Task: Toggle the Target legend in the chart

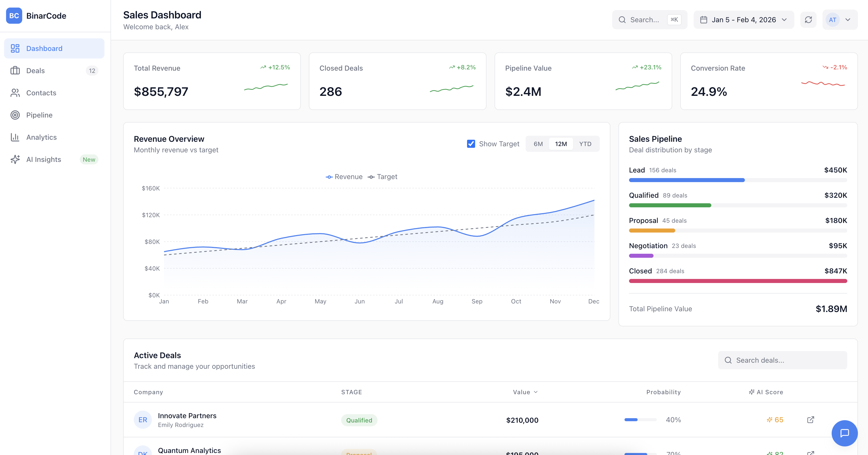Action: pos(383,177)
